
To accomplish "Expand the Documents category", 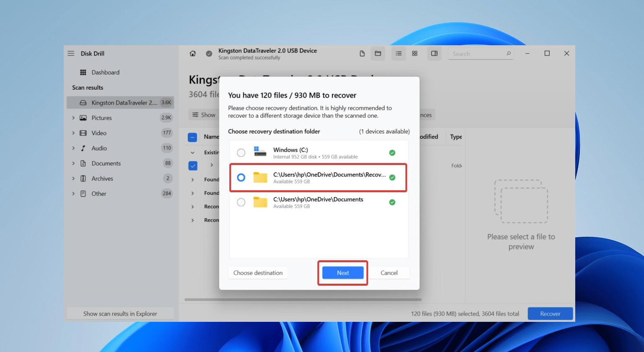I will [73, 163].
